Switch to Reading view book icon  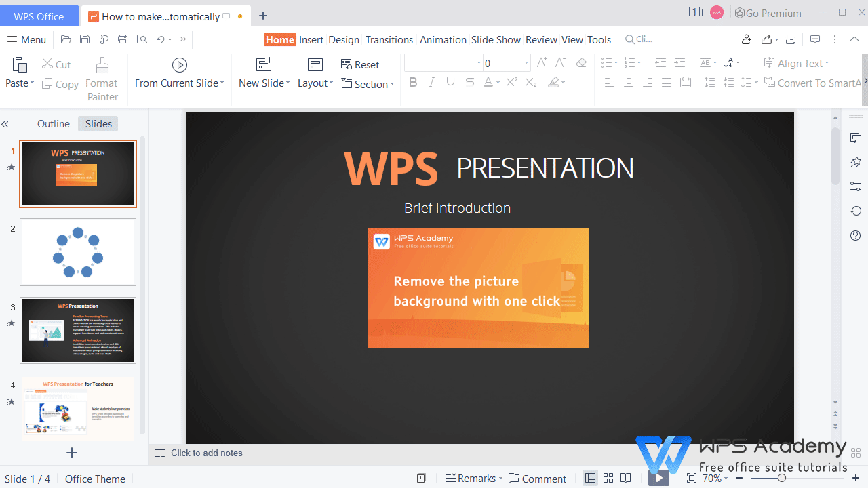[x=626, y=479]
